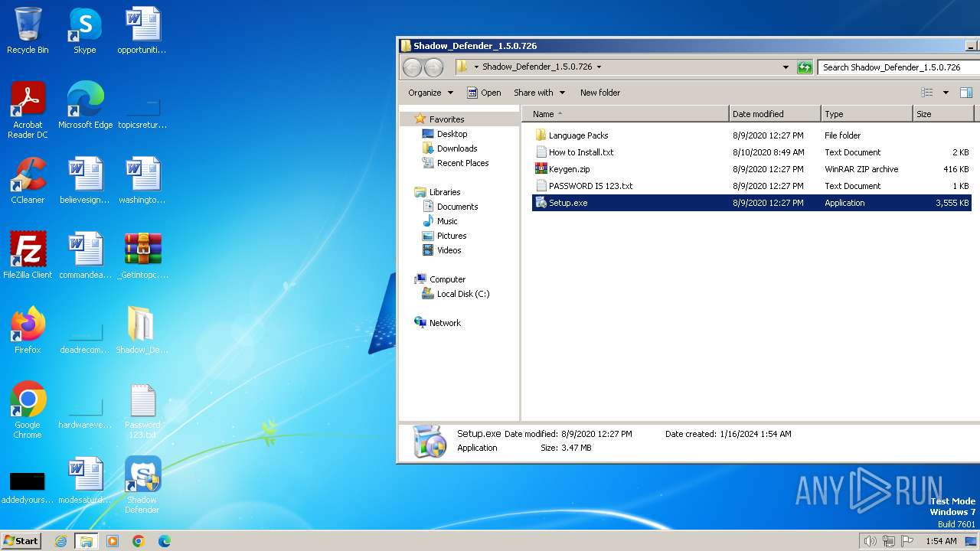Open Videos library in navigation pane
The image size is (980, 551).
(449, 250)
